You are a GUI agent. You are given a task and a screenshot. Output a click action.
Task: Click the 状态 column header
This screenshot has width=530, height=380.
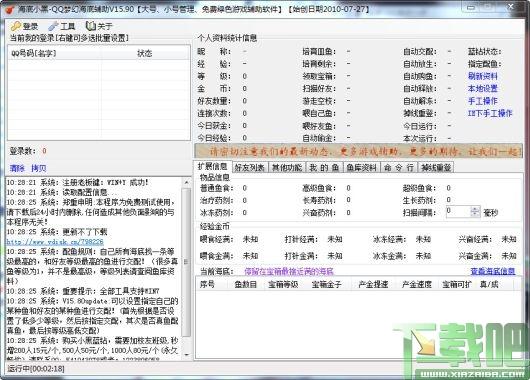pyautogui.click(x=145, y=53)
